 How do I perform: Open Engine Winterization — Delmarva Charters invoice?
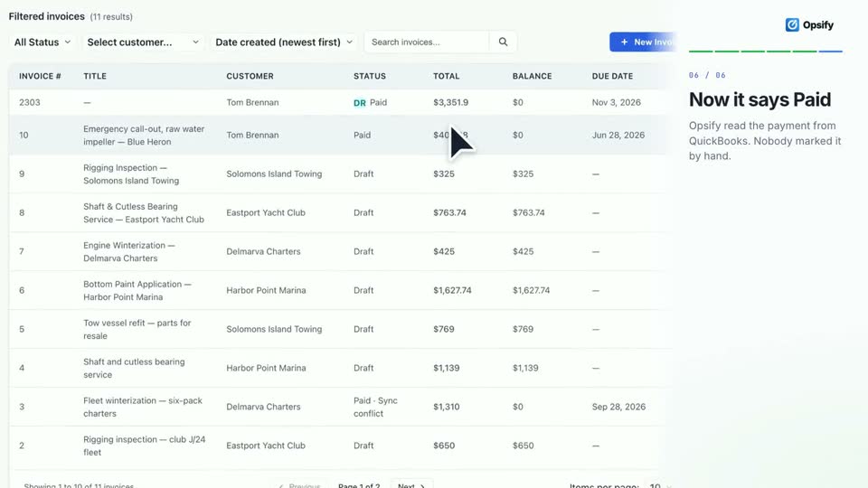(x=129, y=251)
